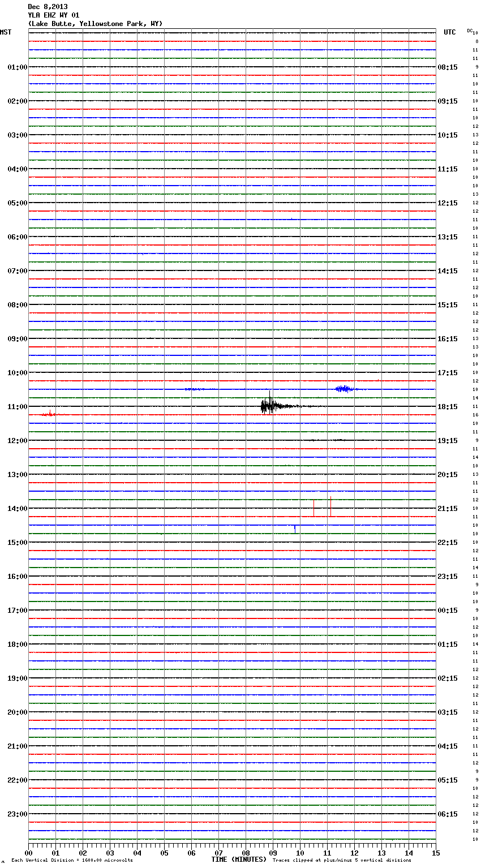The width and height of the screenshot is (481, 868).
Task: Click the minute-axis tick label 13
Action: pos(381,853)
